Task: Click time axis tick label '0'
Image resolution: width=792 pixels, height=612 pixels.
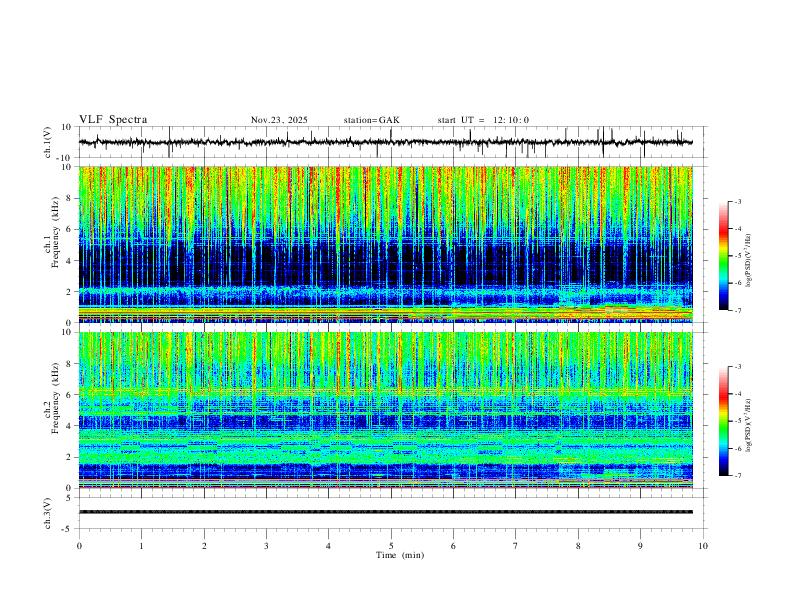Action: click(x=79, y=546)
